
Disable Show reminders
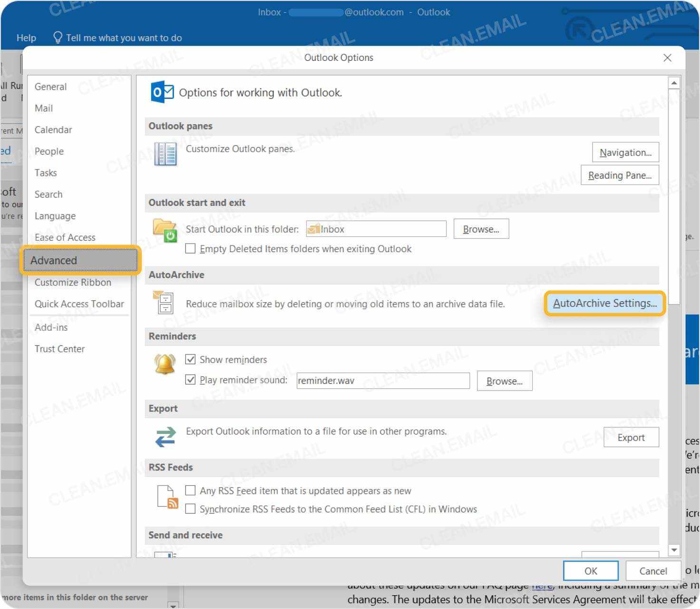click(190, 359)
